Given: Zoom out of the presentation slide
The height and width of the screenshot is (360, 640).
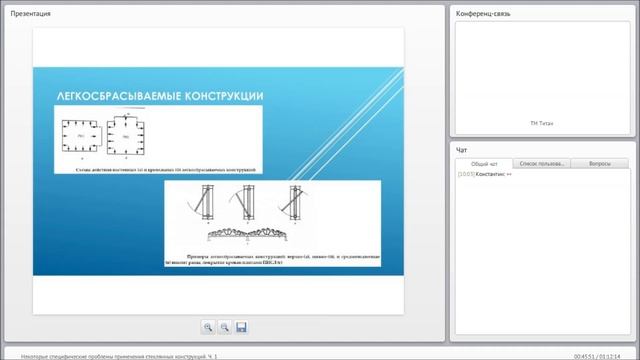Looking at the screenshot, I should (224, 327).
